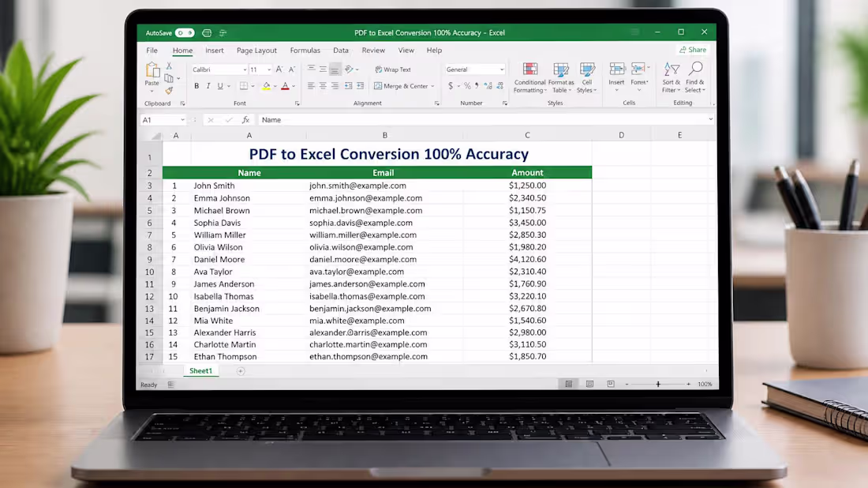868x488 pixels.
Task: Switch to the Insert ribbon tab
Action: coord(214,51)
